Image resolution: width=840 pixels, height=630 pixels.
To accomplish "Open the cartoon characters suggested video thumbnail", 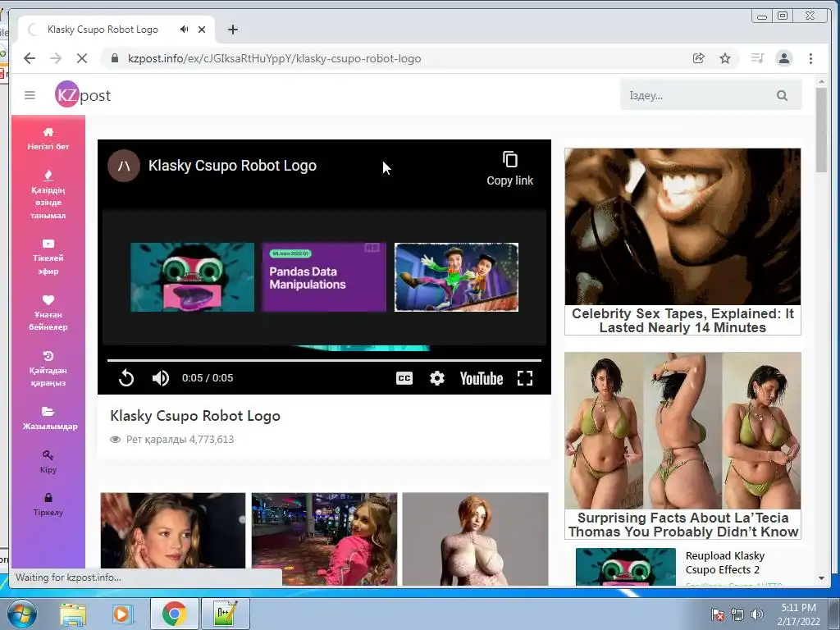I will (x=456, y=277).
